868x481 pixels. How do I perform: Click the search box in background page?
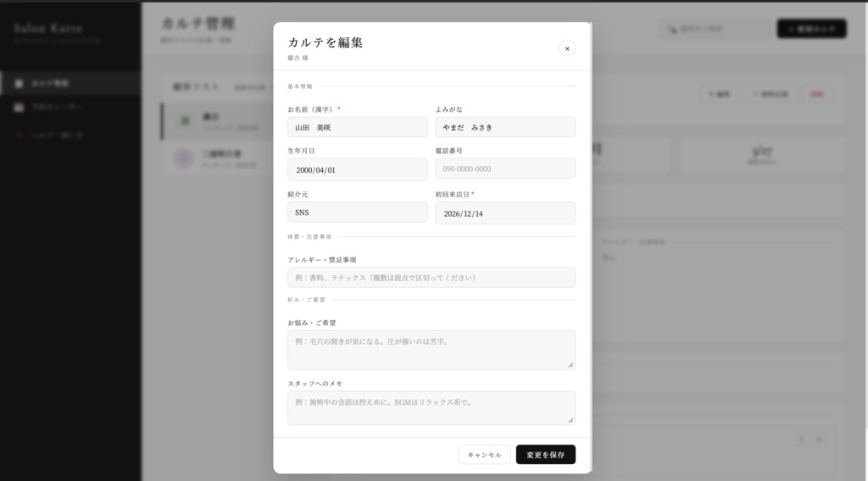coord(715,29)
